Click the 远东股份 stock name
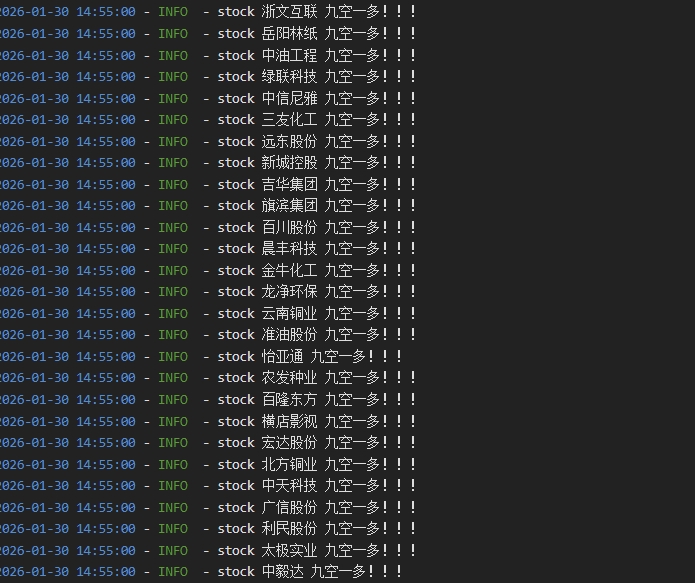The width and height of the screenshot is (695, 583). tap(289, 141)
